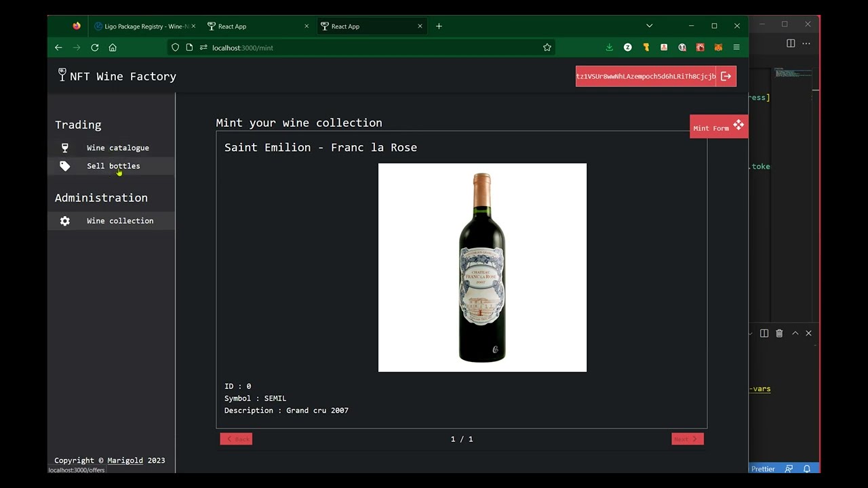868x488 pixels.
Task: Close the second React App tab
Action: 420,26
